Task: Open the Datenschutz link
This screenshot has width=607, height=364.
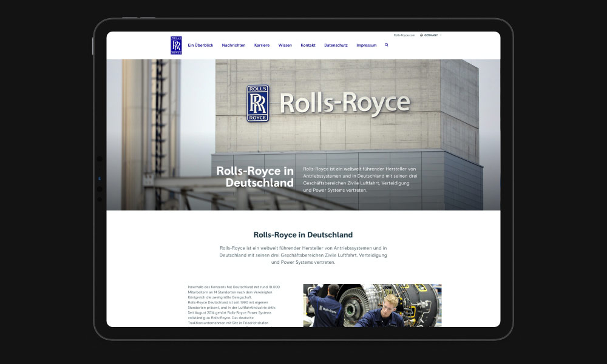Action: pyautogui.click(x=336, y=45)
